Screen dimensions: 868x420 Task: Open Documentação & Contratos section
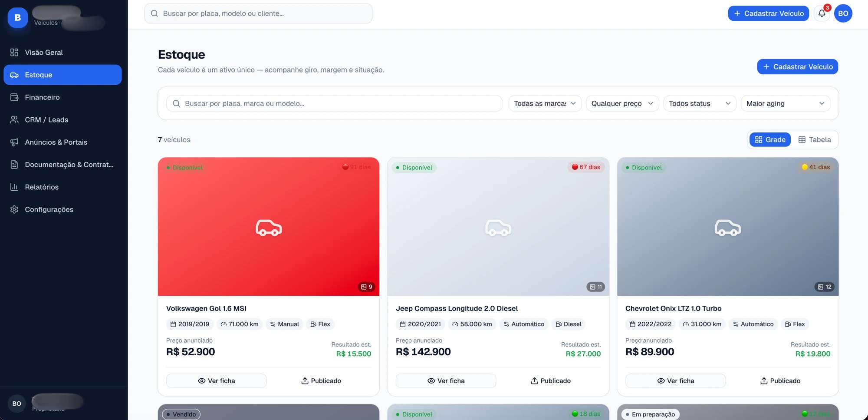[x=62, y=165]
